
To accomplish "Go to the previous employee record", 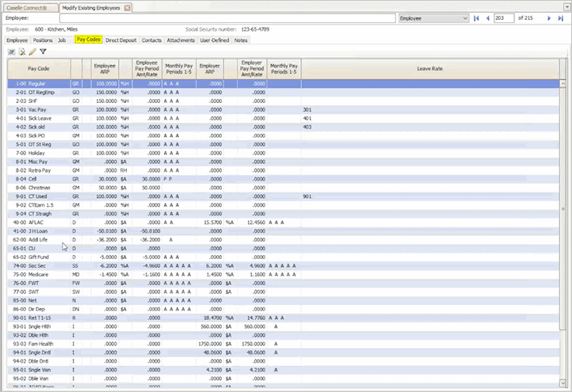I will [x=486, y=17].
